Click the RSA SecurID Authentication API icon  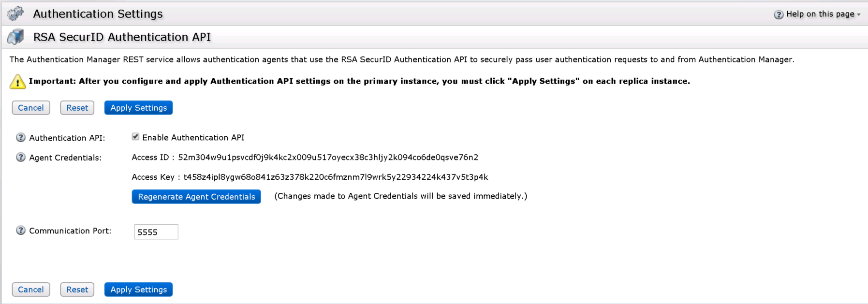tap(16, 37)
